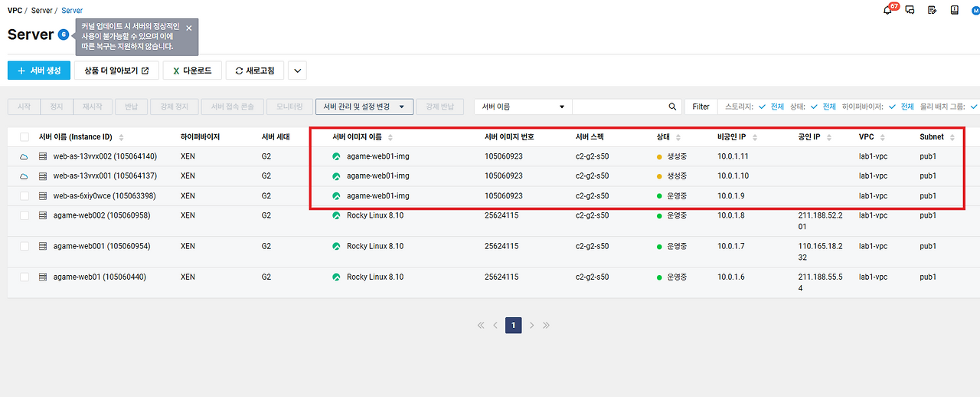This screenshot has width=980, height=397.
Task: Go to the middle Server breadcrumb link
Action: click(41, 11)
